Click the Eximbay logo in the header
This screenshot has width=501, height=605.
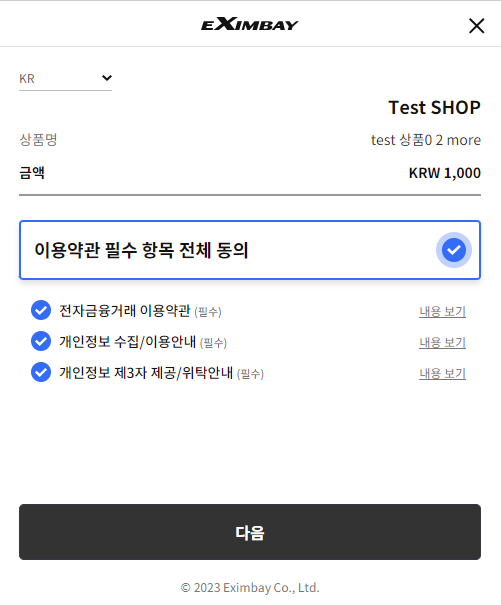(250, 24)
